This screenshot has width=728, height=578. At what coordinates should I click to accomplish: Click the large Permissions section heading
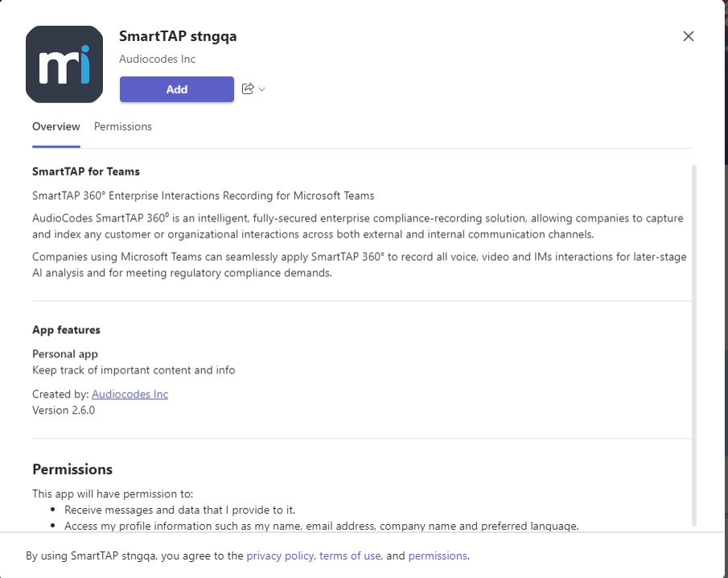pyautogui.click(x=72, y=469)
